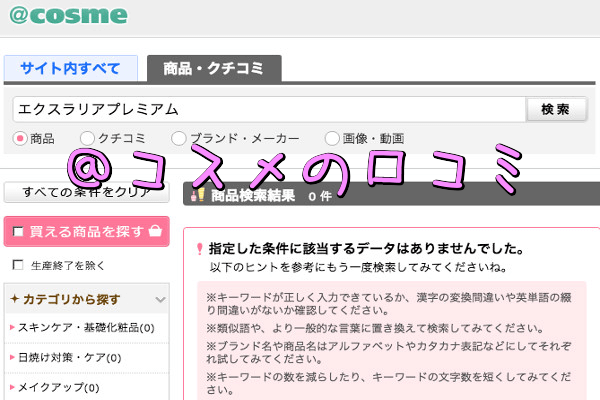Screen dimensions: 600x400
Task: Click the search field containing エクスラリアプレミアム
Action: pyautogui.click(x=269, y=109)
